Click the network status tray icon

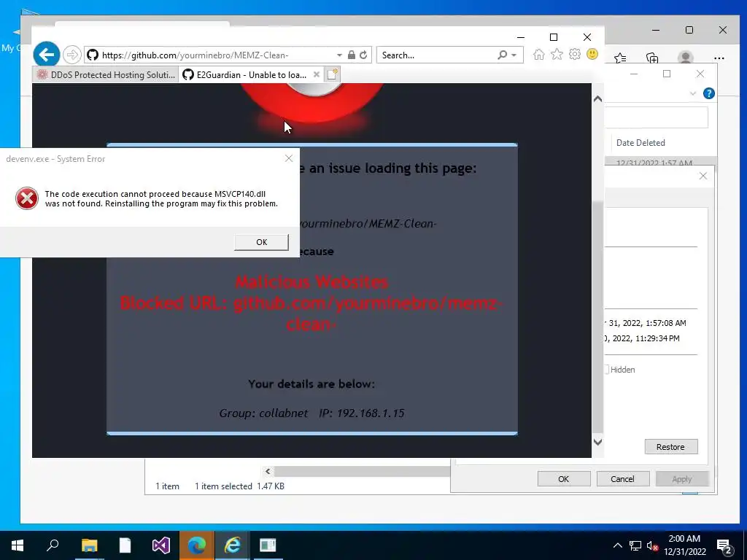[x=635, y=545]
